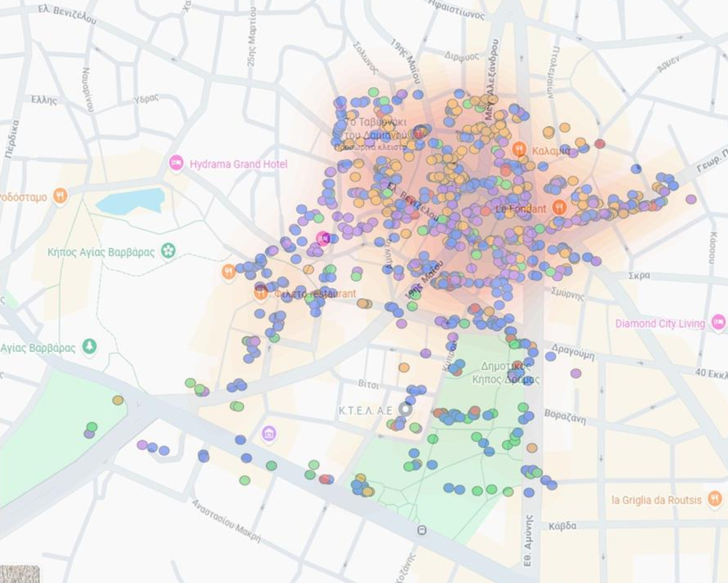
Task: Select the bus stop icon above Κοζάνης street
Action: (x=422, y=530)
